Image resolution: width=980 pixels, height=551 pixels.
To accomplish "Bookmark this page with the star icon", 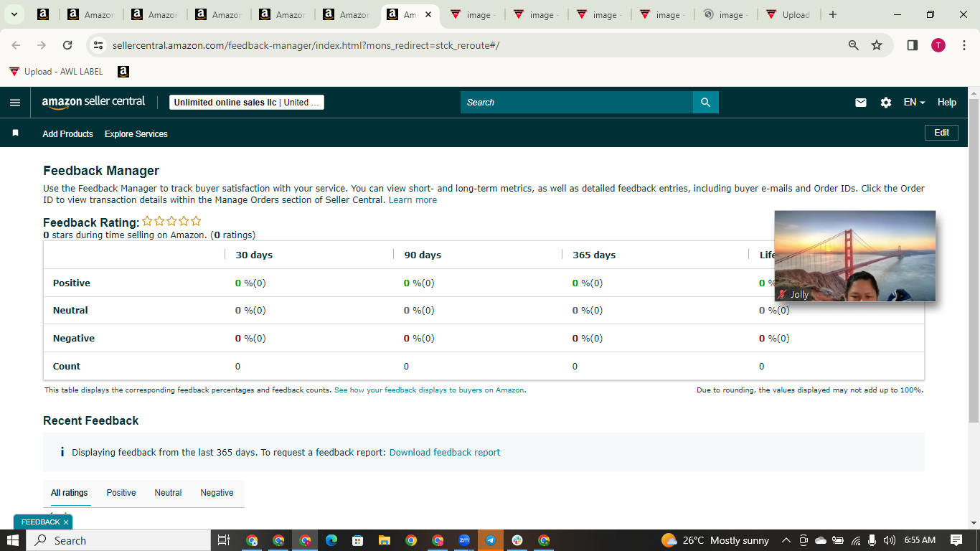I will 877,45.
